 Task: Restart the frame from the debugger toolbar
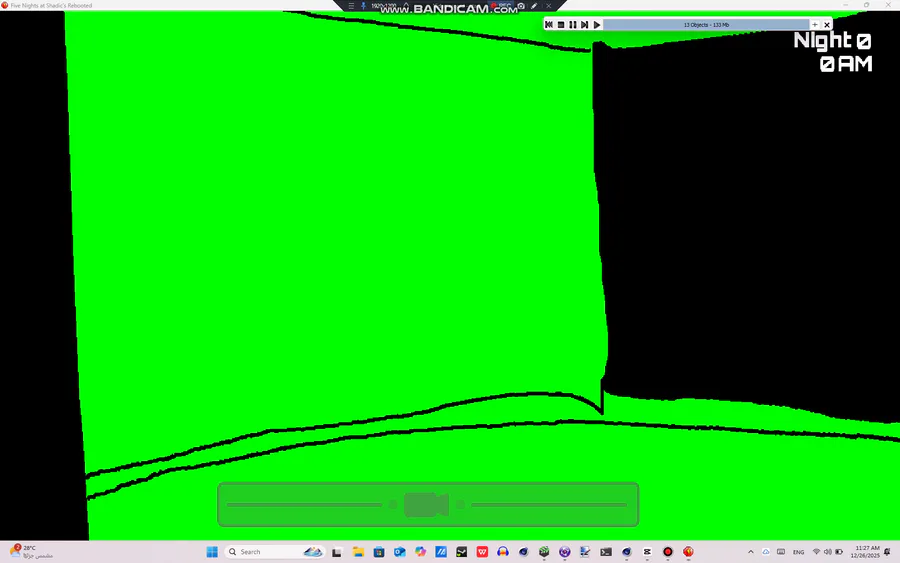tap(549, 25)
